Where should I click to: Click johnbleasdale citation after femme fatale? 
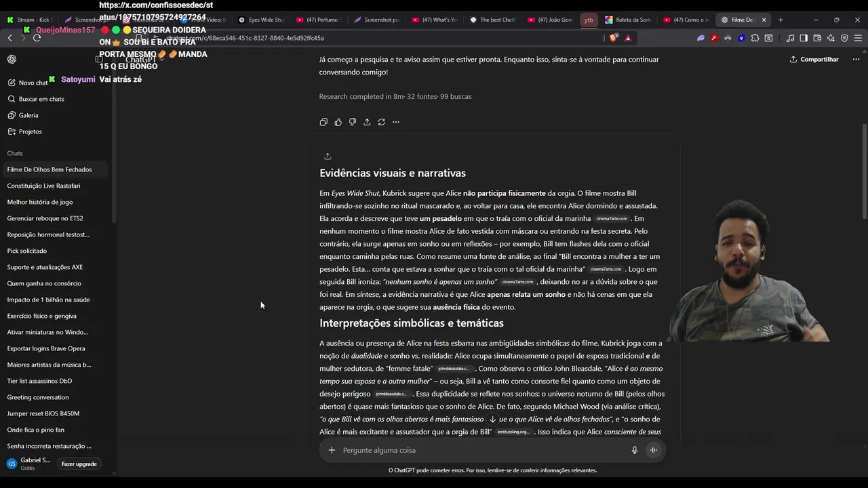click(x=454, y=369)
